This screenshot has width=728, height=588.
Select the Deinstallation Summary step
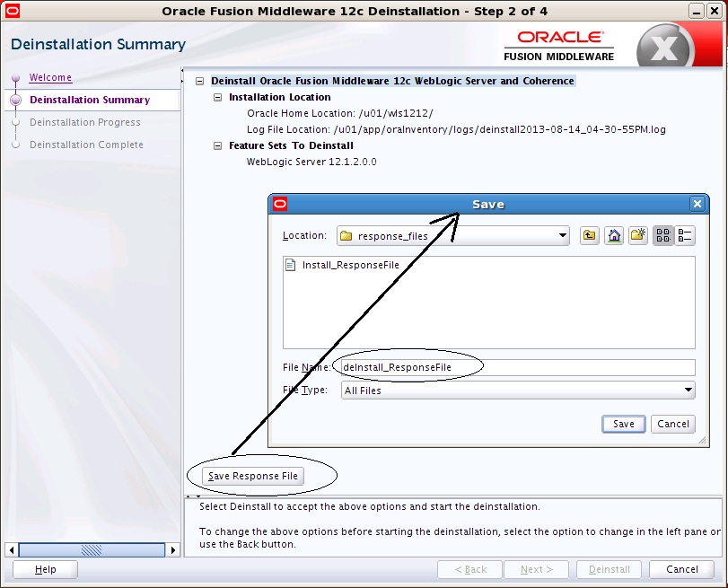pyautogui.click(x=90, y=100)
